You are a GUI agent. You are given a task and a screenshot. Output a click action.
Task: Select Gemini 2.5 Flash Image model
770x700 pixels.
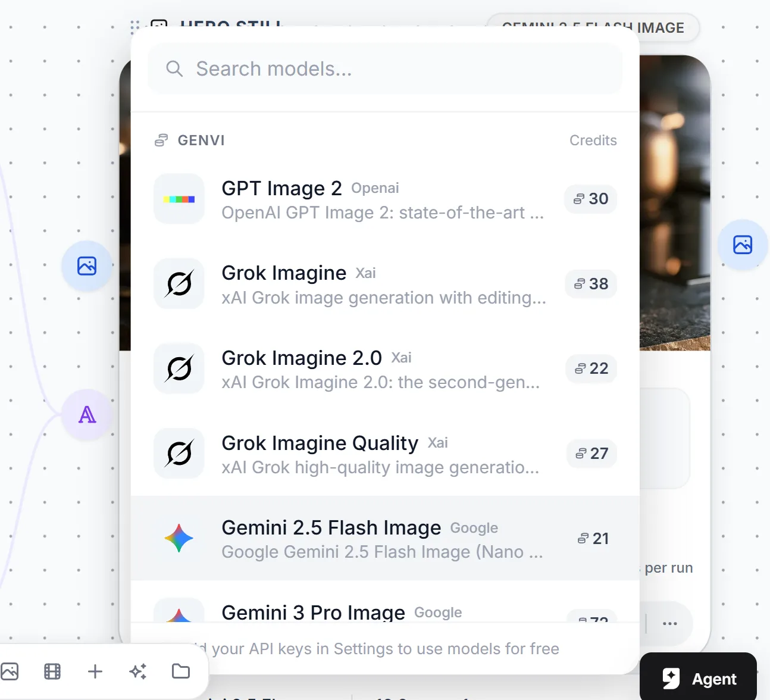[385, 539]
